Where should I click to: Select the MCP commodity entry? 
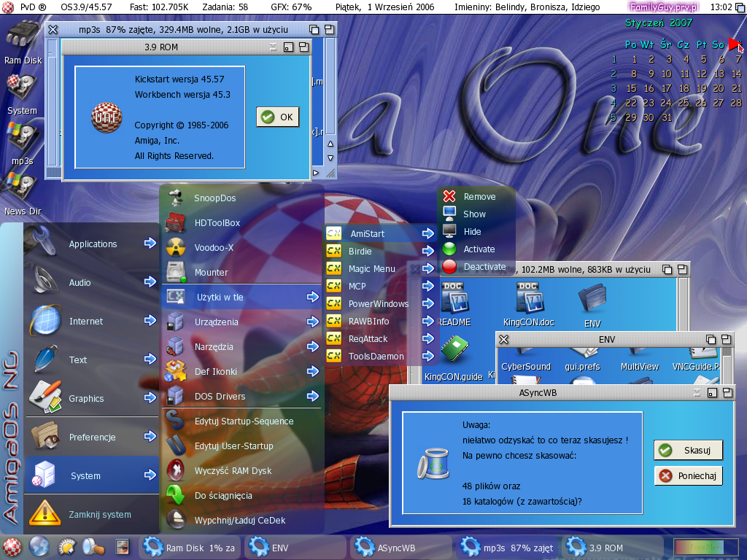(x=380, y=286)
